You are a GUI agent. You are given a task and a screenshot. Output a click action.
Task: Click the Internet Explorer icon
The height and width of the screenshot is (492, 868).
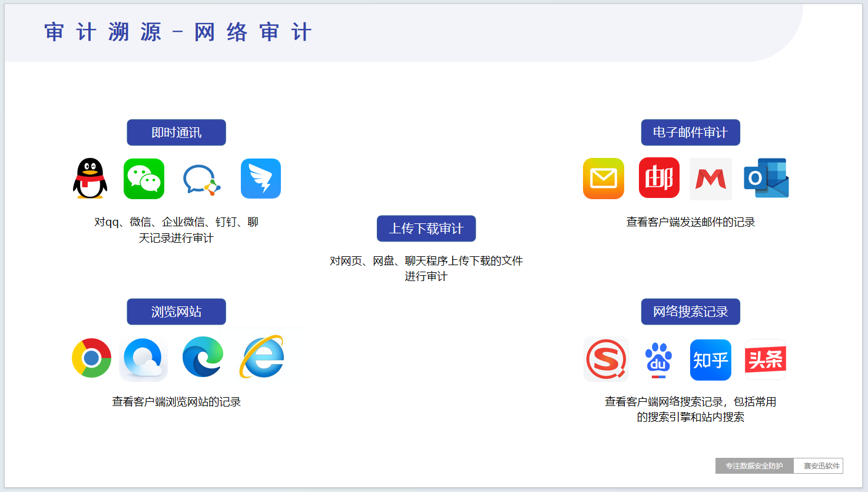[x=262, y=356]
